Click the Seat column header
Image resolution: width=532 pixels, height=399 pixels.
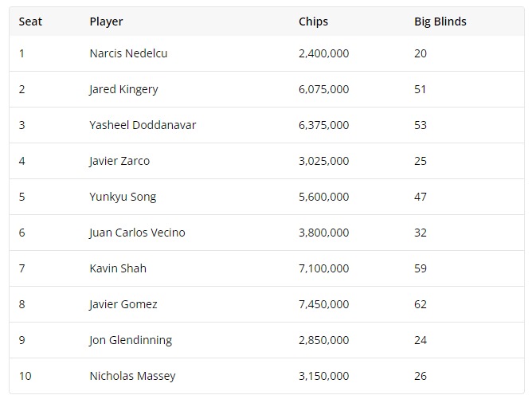(30, 22)
